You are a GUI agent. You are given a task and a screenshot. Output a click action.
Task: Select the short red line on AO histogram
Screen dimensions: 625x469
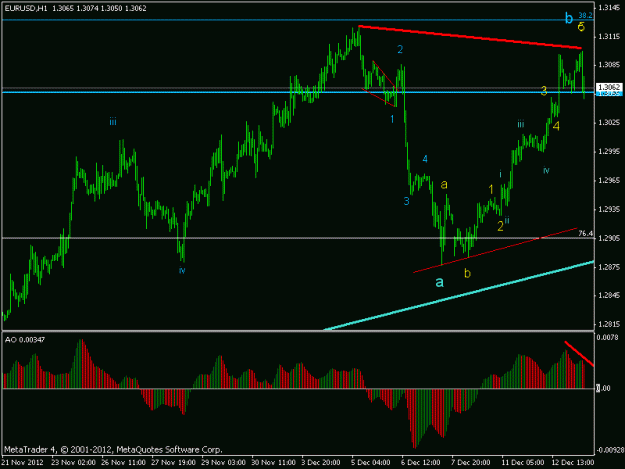pos(579,353)
